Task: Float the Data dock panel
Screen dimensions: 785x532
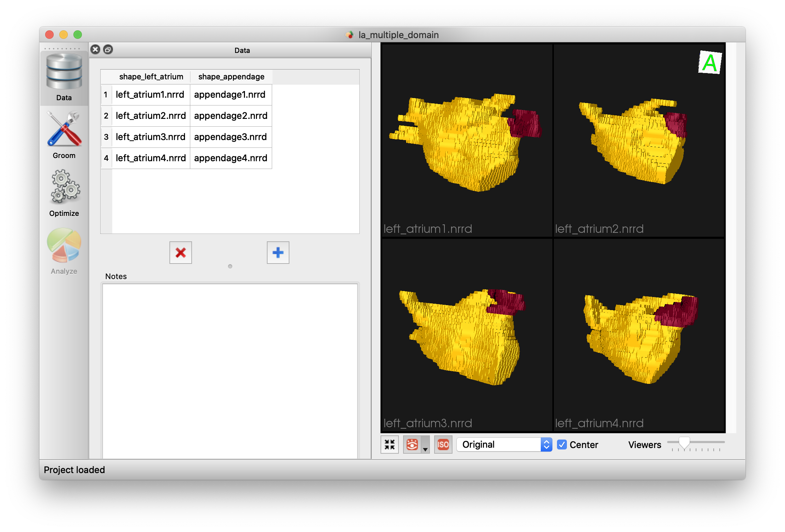Action: point(108,49)
